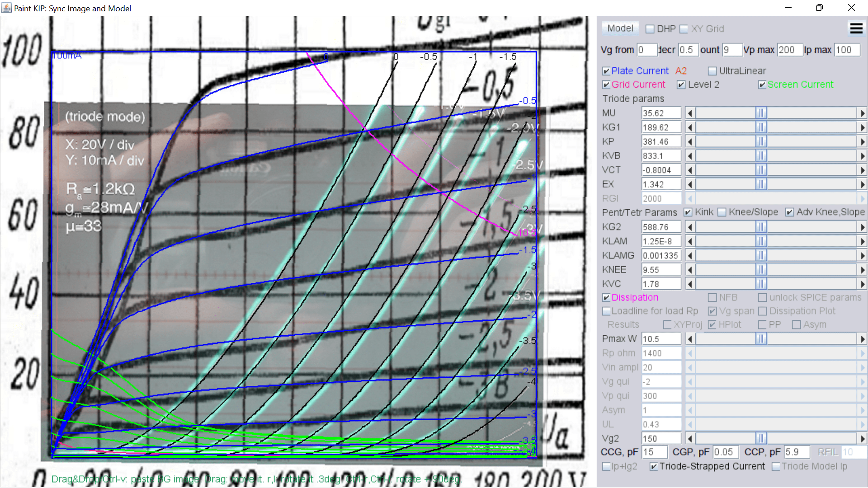Click the Vg2 value field
This screenshot has height=488, width=868.
(661, 438)
